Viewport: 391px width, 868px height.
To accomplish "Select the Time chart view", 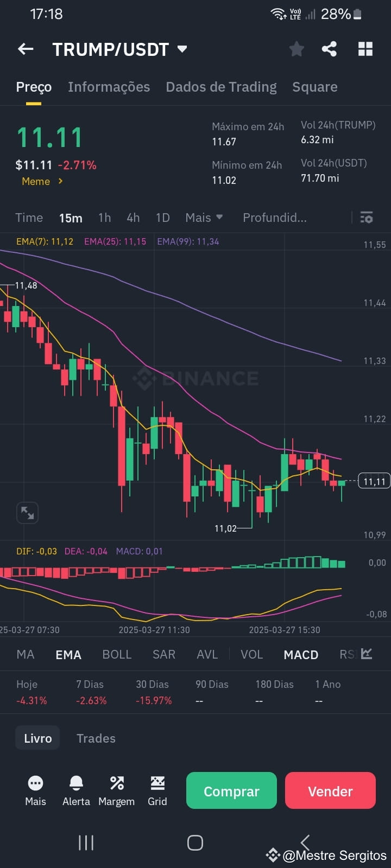I will [29, 218].
